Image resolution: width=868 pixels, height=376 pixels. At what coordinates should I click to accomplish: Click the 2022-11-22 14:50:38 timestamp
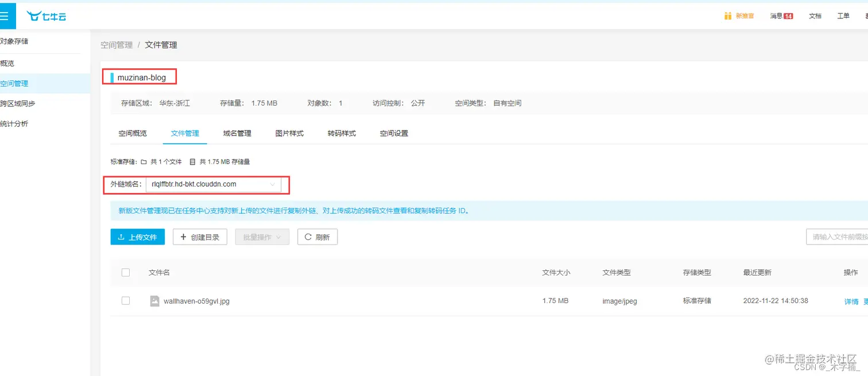[776, 301]
